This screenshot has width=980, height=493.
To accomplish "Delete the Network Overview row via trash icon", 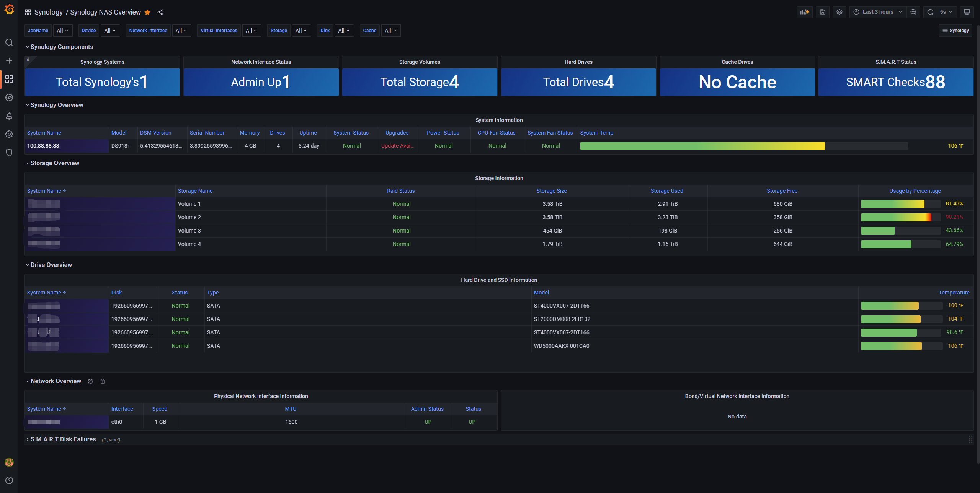I will pos(103,381).
